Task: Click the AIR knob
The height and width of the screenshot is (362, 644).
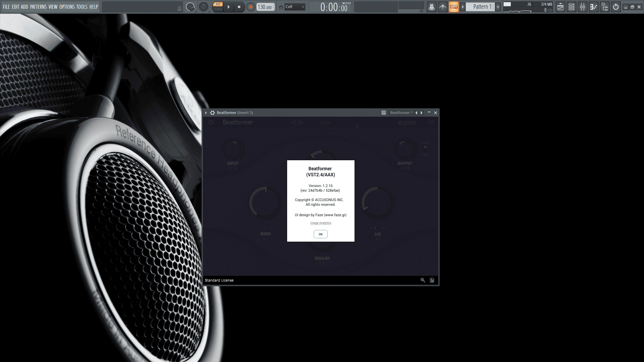Action: pyautogui.click(x=377, y=202)
